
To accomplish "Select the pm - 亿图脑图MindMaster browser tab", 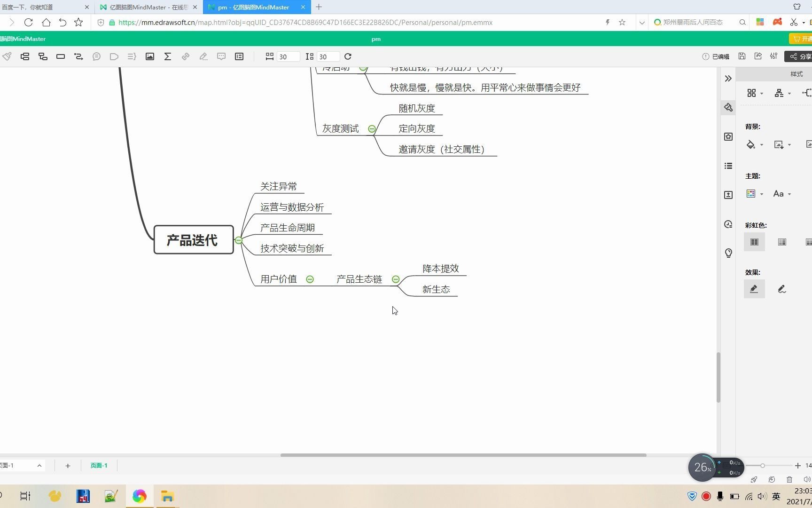I will click(257, 7).
